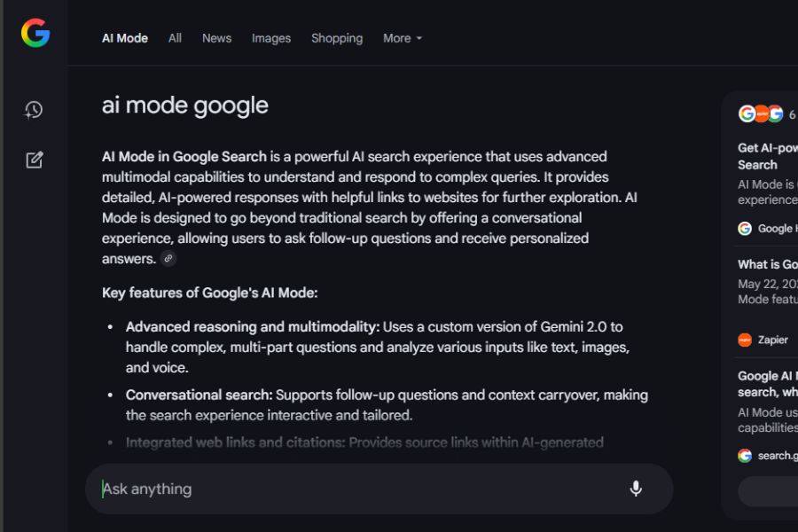Click the Google logo
This screenshot has width=798, height=532.
[x=35, y=34]
